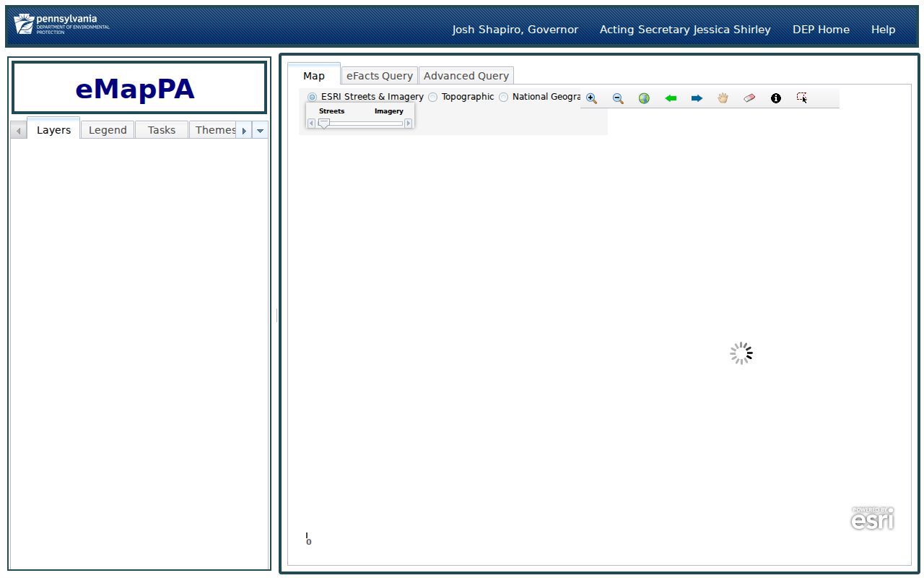This screenshot has height=578, width=924.
Task: Click slider right increment arrow toward Imagery
Action: tap(409, 124)
